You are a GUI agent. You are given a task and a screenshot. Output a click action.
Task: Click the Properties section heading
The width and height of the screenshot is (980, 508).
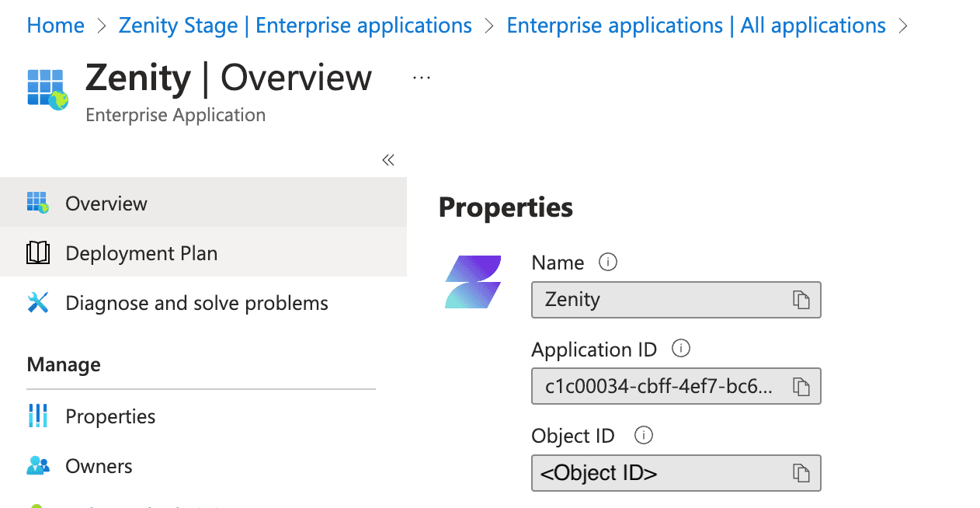(506, 207)
